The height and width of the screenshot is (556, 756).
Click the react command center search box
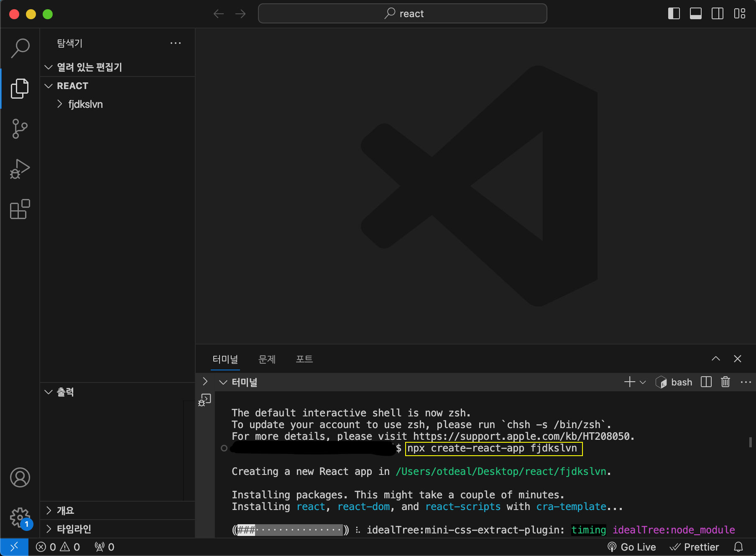pos(403,14)
